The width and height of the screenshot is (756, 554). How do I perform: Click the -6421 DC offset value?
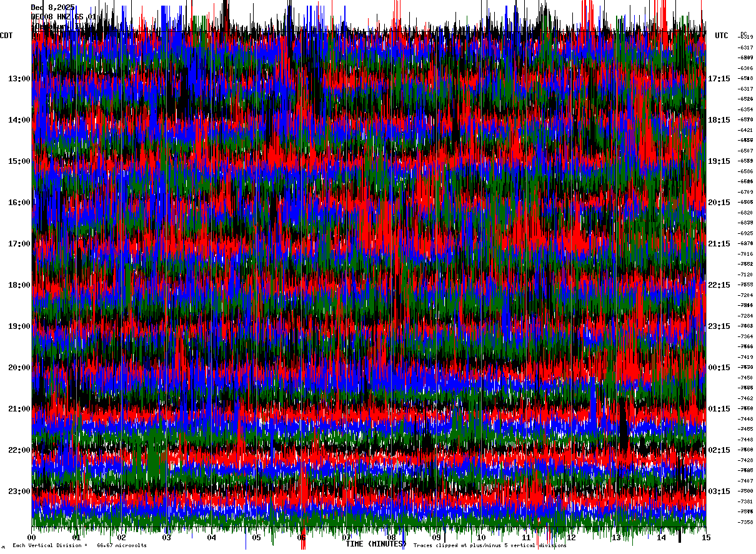[x=745, y=130]
